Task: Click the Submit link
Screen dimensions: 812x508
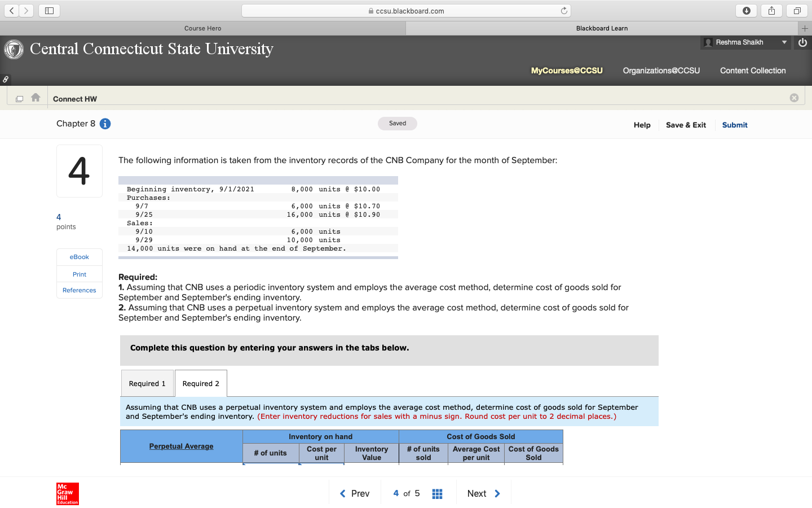Action: 734,125
